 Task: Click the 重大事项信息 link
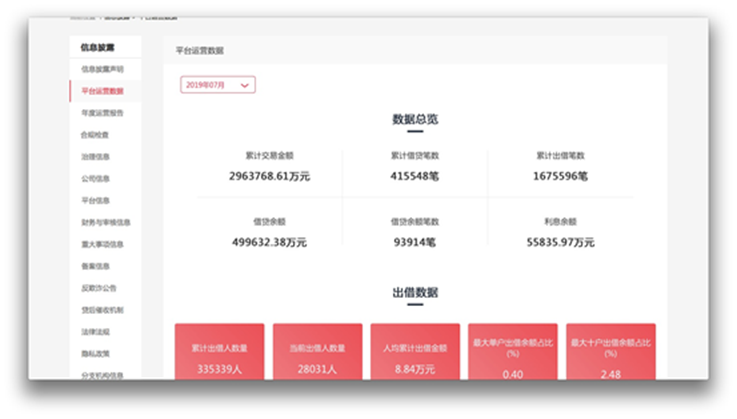102,244
